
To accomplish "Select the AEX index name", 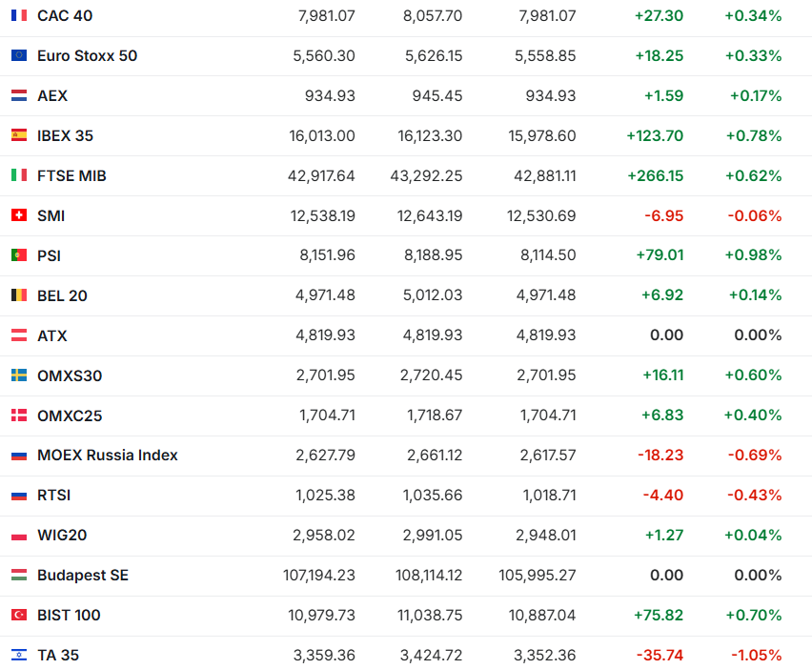I will tap(52, 96).
